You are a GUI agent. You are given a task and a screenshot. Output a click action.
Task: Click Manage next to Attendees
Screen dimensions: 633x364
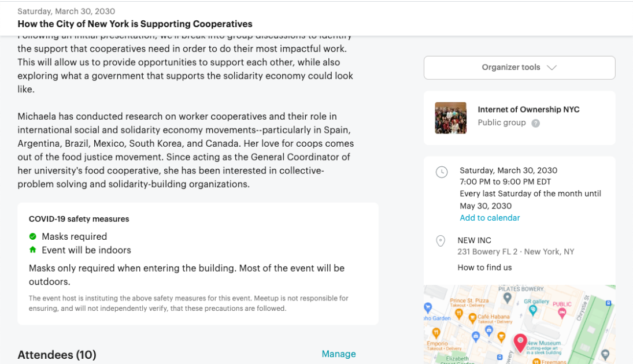(x=339, y=354)
